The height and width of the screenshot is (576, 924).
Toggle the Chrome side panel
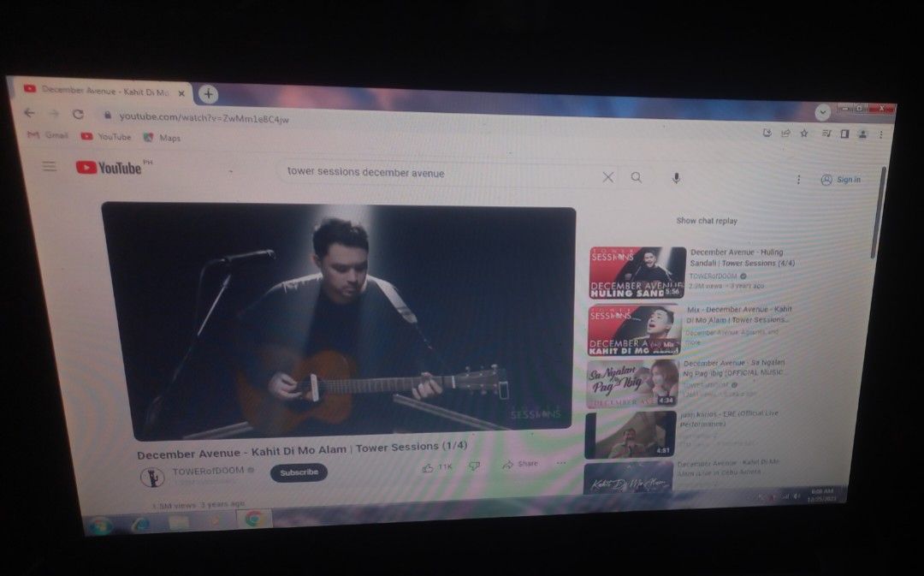pyautogui.click(x=844, y=134)
